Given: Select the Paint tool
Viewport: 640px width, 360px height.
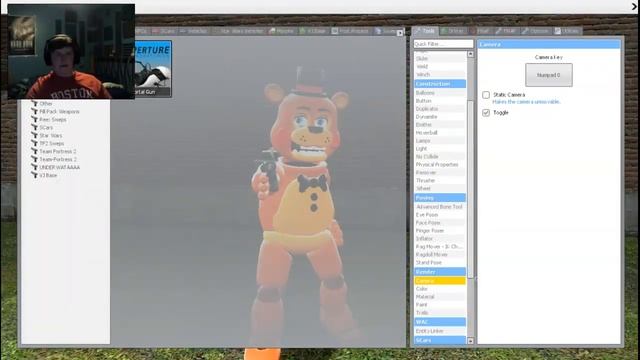Looking at the screenshot, I should point(440,305).
